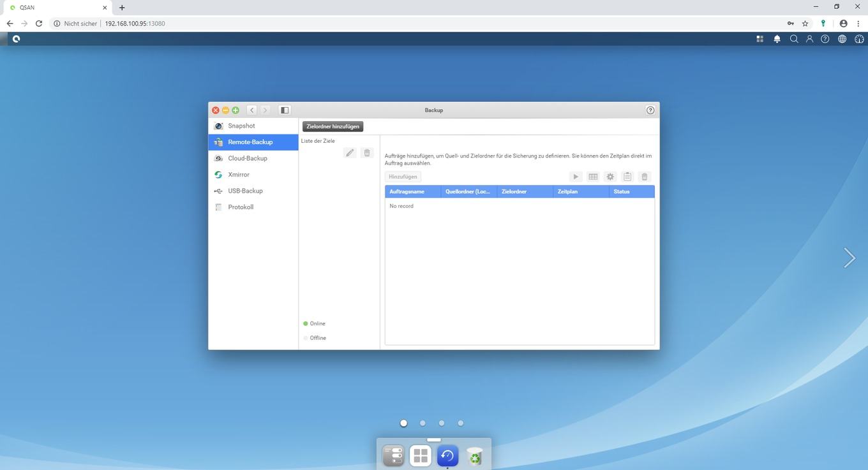Open search magnifier in QSAN top bar
The image size is (868, 470).
click(x=794, y=39)
